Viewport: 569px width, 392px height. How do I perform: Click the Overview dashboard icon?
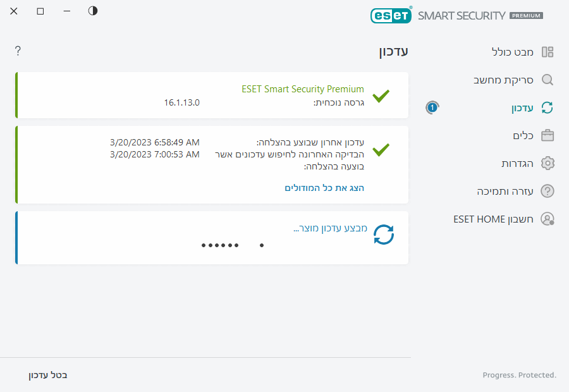click(x=548, y=52)
